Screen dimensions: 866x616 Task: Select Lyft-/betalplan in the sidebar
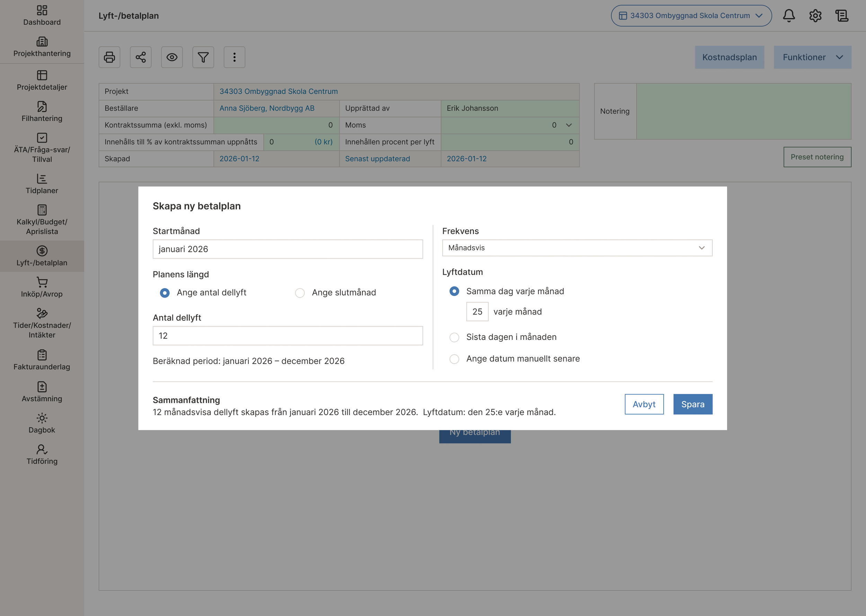pyautogui.click(x=42, y=256)
